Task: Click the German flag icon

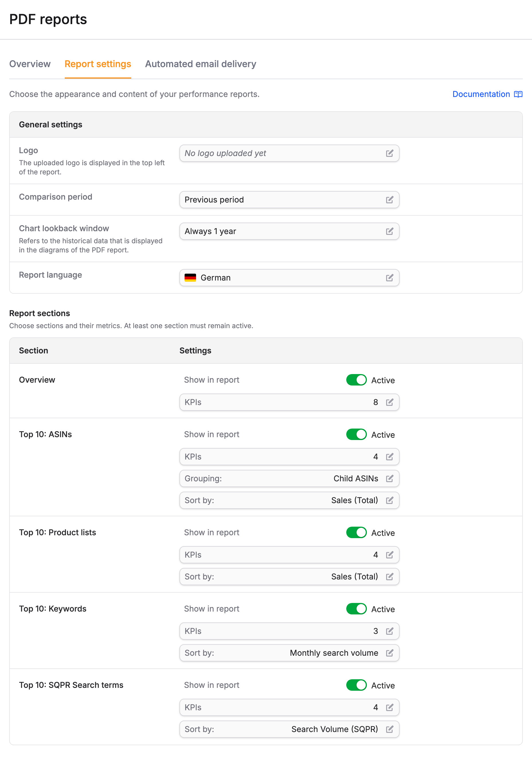Action: tap(190, 278)
